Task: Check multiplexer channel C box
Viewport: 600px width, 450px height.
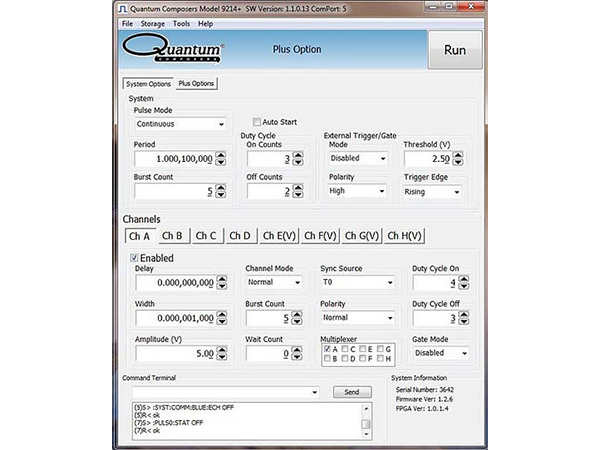Action: [x=345, y=349]
